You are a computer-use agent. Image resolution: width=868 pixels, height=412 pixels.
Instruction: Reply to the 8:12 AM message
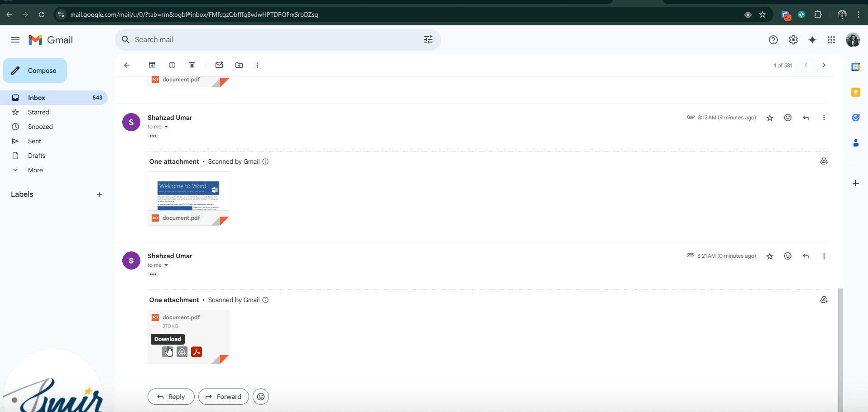point(806,118)
